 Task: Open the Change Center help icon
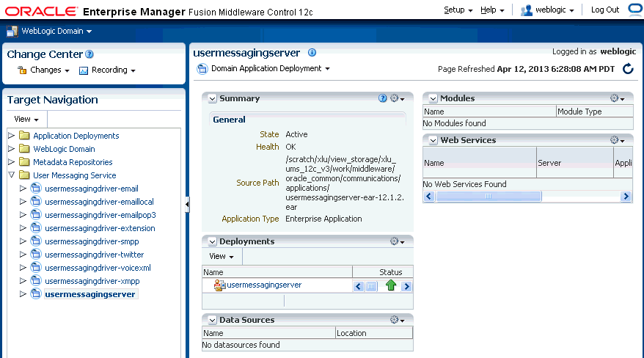click(x=89, y=54)
